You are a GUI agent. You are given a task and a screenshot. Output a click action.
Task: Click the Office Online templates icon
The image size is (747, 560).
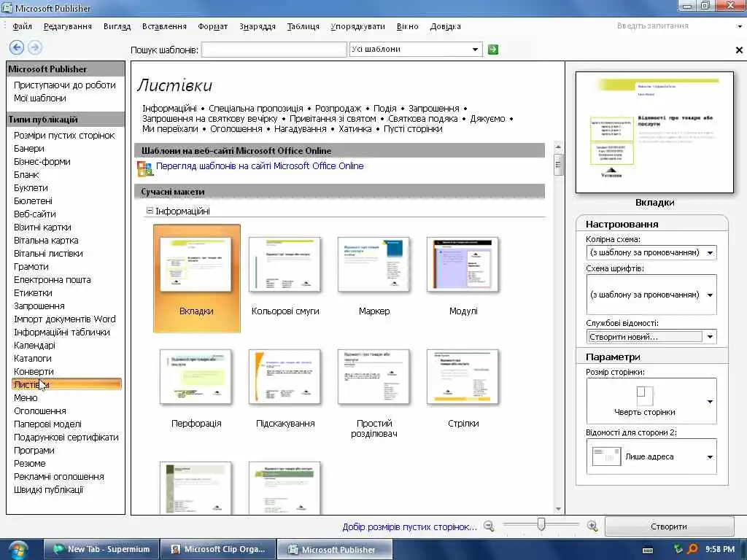point(144,168)
